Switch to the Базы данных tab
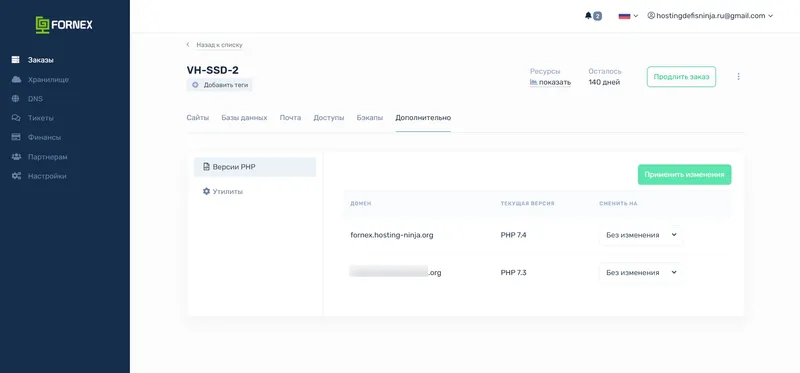Viewport: 800px width, 373px height. 244,118
